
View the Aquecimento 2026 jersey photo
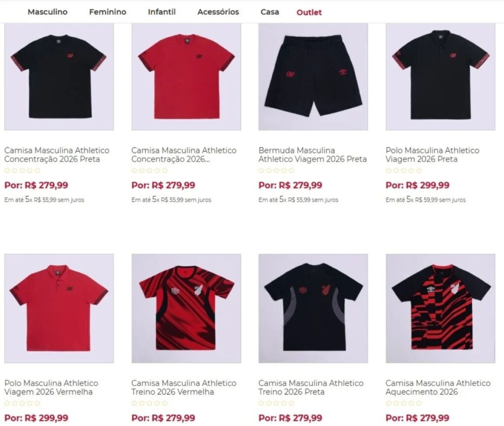(x=441, y=308)
